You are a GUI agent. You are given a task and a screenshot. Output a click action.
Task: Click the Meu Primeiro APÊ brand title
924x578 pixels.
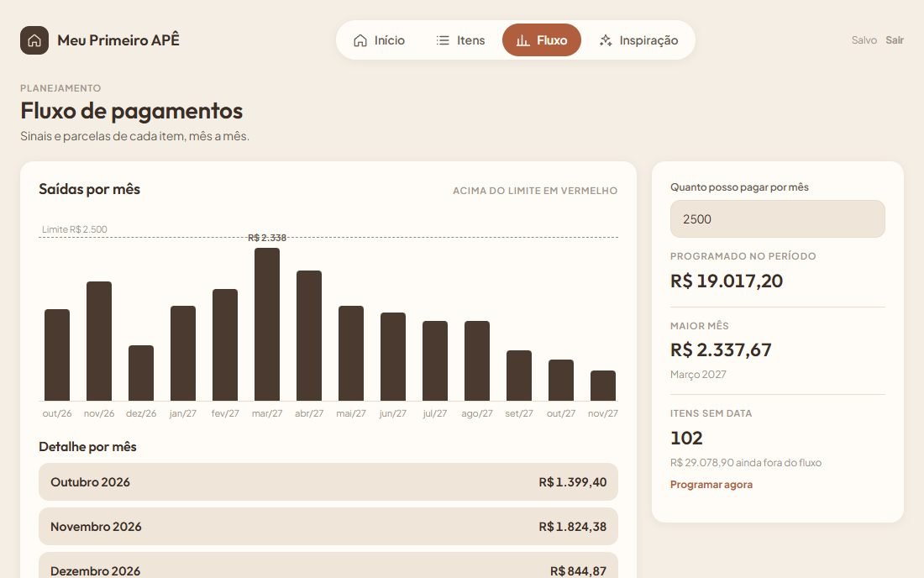tap(118, 40)
